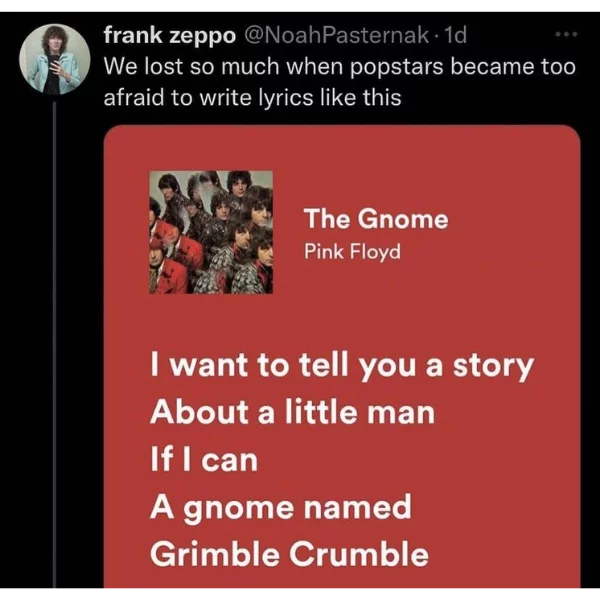The width and height of the screenshot is (600, 600).
Task: Click the lyric line 'If I can'
Action: tap(204, 460)
